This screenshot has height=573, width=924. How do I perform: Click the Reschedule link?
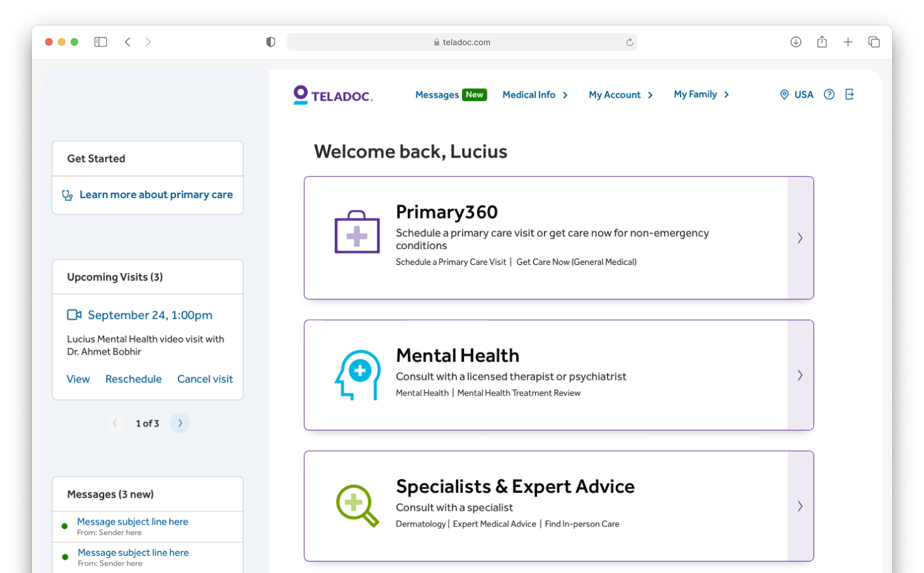pos(133,379)
